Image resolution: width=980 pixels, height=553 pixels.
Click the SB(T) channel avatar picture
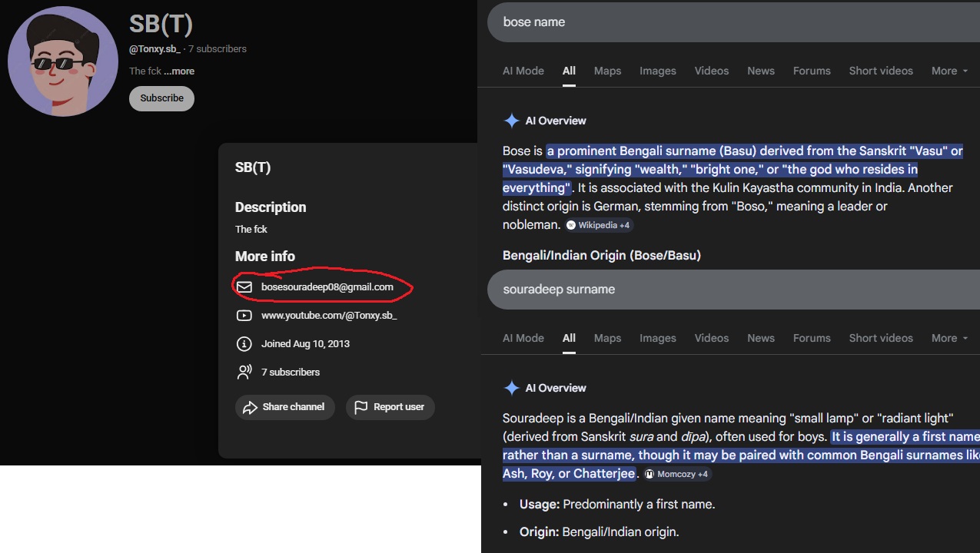coord(63,61)
